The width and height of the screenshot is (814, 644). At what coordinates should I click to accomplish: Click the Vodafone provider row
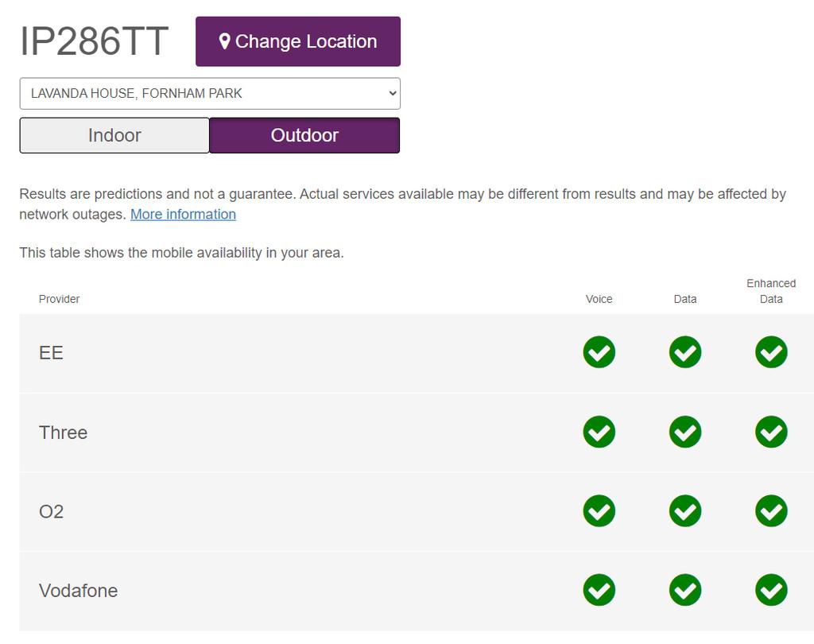point(417,591)
